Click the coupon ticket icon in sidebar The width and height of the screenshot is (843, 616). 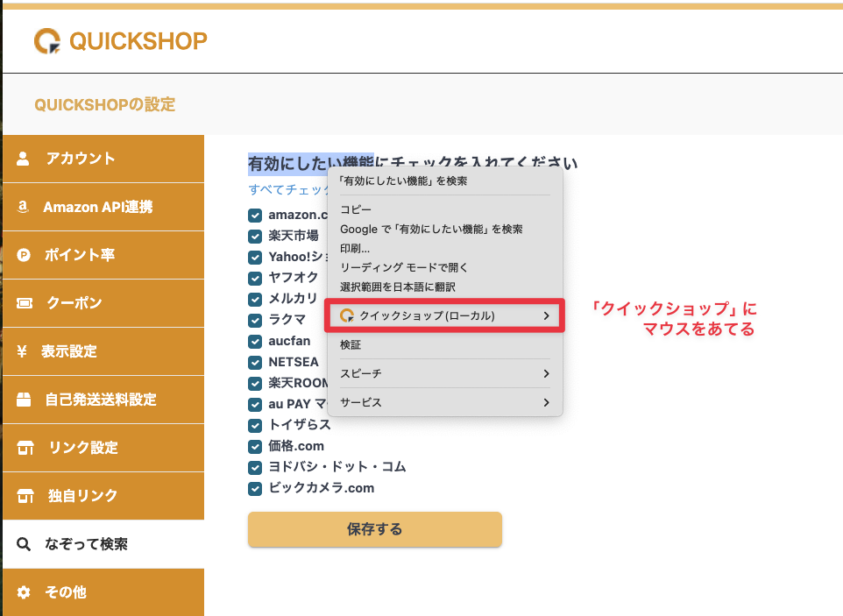click(25, 303)
